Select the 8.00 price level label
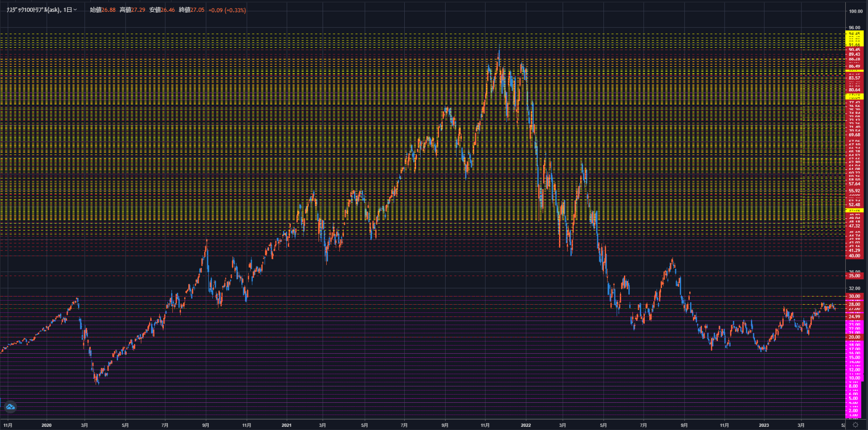Viewport: 868px width, 430px height. [x=853, y=386]
